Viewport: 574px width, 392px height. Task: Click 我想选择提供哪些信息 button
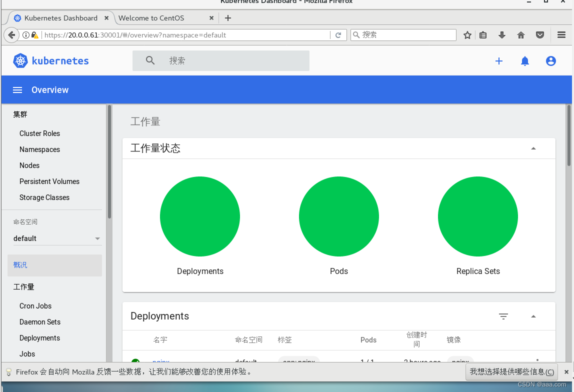coord(512,372)
